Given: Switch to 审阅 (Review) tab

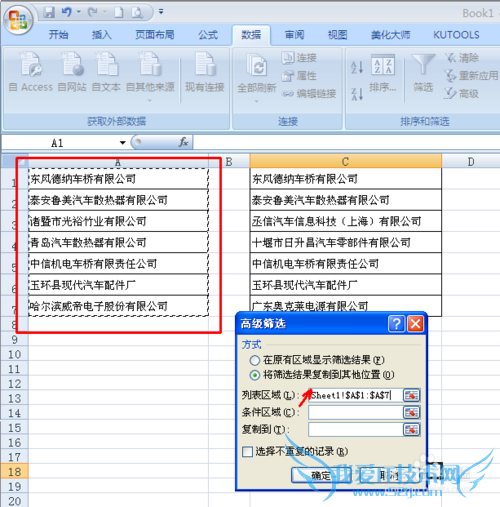Looking at the screenshot, I should click(x=294, y=35).
